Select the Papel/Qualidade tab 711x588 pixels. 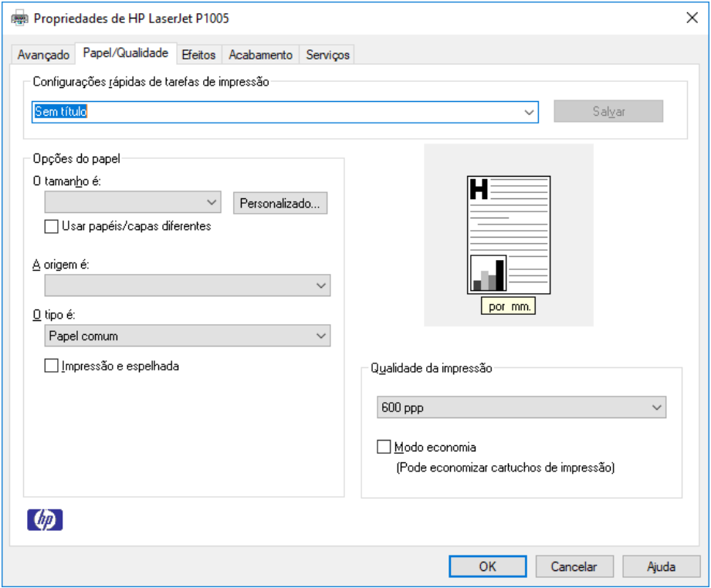126,53
